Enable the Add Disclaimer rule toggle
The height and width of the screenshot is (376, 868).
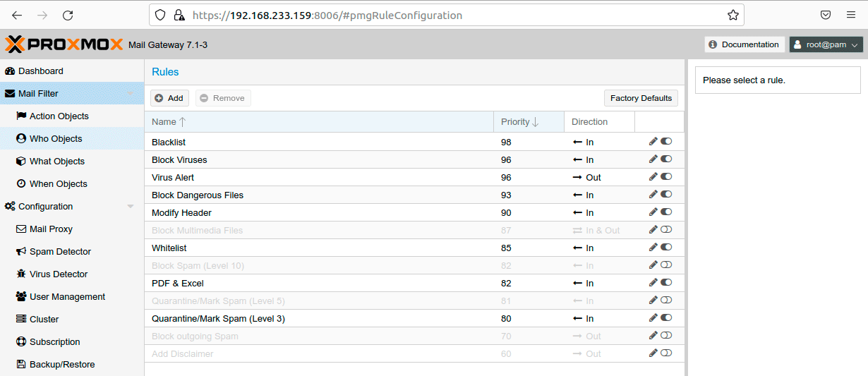(666, 353)
